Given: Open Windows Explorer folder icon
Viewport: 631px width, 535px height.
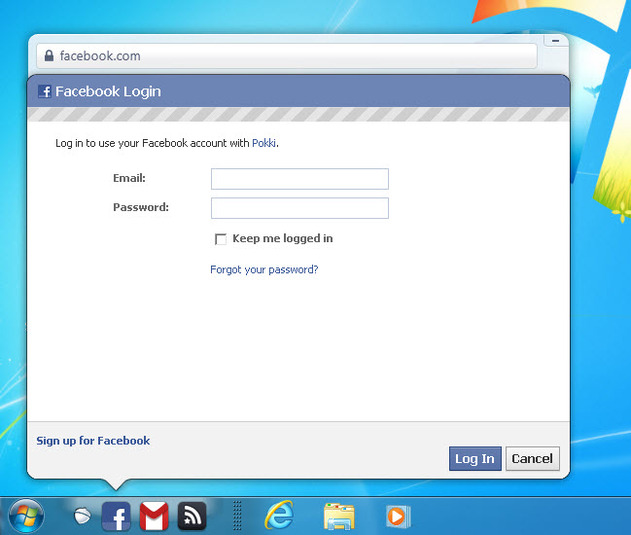Looking at the screenshot, I should click(339, 516).
